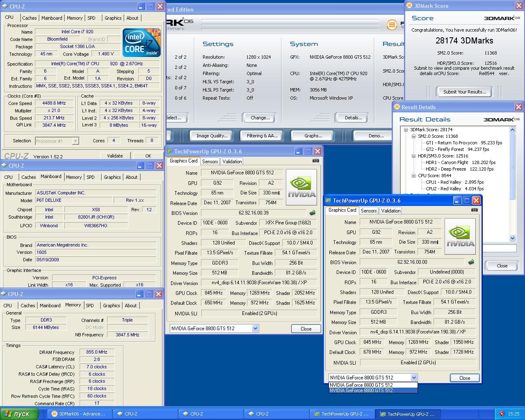Collapse the 3DMark Score: 28174 tree node
The height and width of the screenshot is (420, 525).
click(x=406, y=130)
